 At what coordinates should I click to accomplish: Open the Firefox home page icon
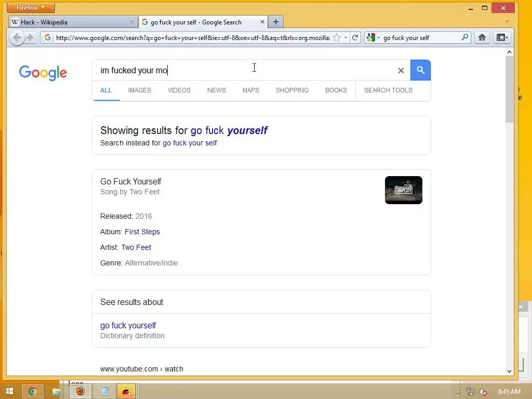coord(482,37)
